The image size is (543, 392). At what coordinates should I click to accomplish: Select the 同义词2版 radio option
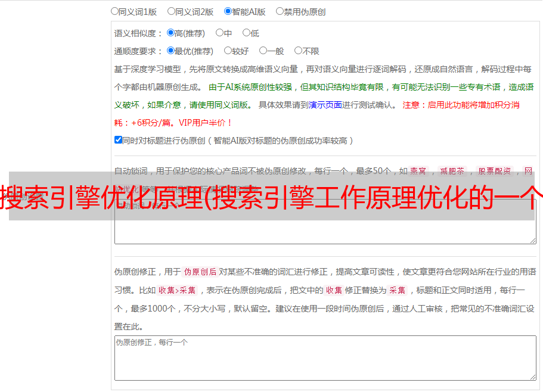click(x=171, y=11)
